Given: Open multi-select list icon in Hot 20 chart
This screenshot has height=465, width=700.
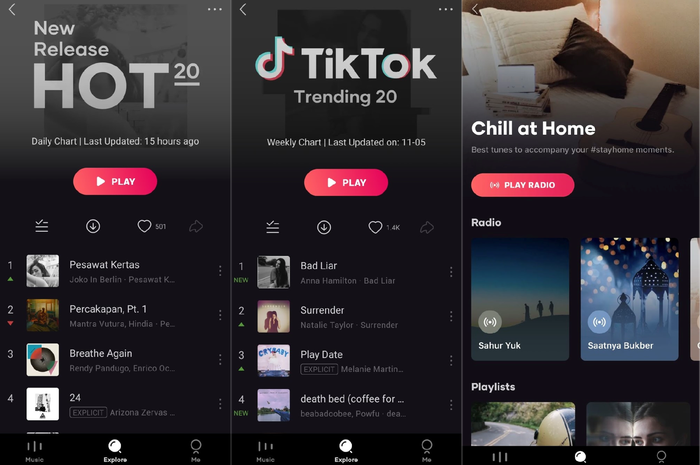Looking at the screenshot, I should point(42,226).
